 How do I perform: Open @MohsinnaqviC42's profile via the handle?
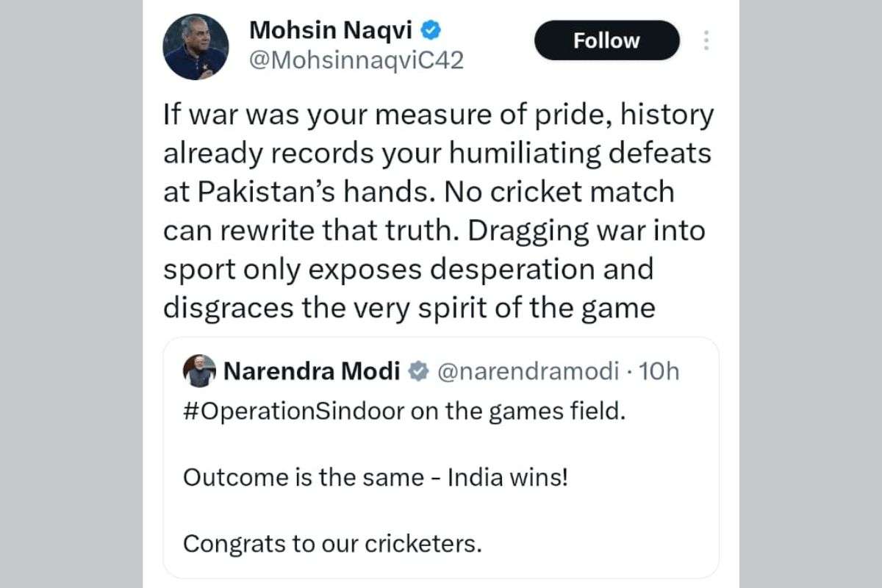(x=356, y=59)
